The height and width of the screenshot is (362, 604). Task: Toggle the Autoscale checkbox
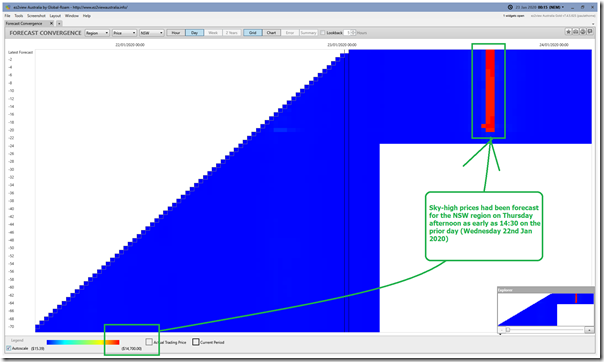coord(8,348)
